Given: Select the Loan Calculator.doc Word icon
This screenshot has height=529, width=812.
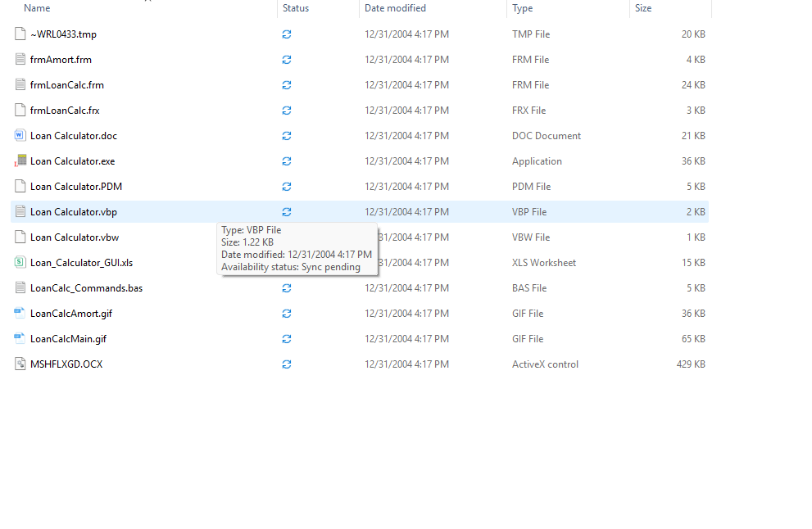Looking at the screenshot, I should click(x=21, y=136).
